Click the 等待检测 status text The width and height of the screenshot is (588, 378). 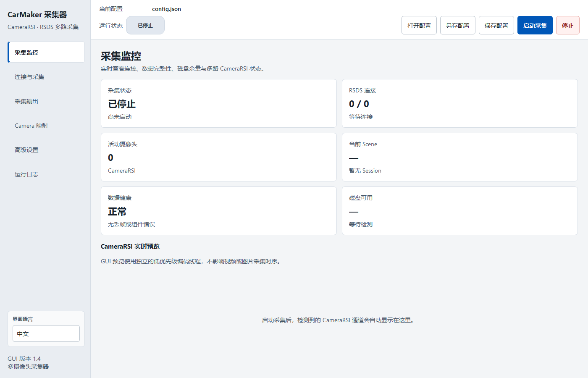tap(361, 224)
